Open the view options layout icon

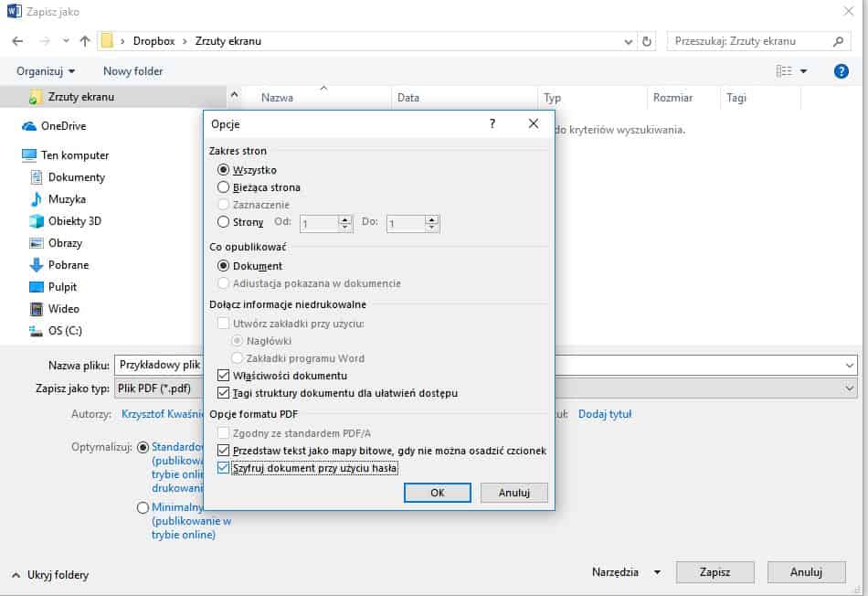click(x=784, y=71)
